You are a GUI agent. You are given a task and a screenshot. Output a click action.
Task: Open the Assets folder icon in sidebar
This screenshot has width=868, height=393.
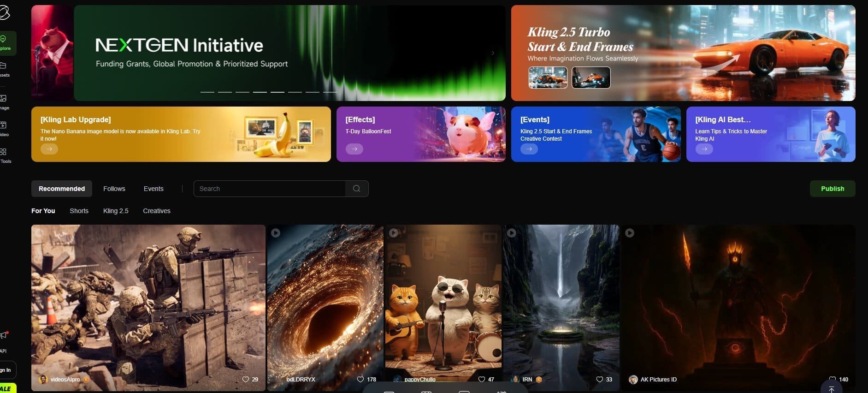click(x=4, y=66)
